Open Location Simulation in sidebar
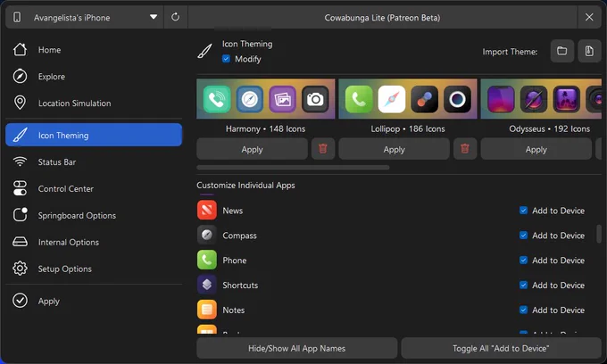Image resolution: width=607 pixels, height=364 pixels. pyautogui.click(x=94, y=103)
